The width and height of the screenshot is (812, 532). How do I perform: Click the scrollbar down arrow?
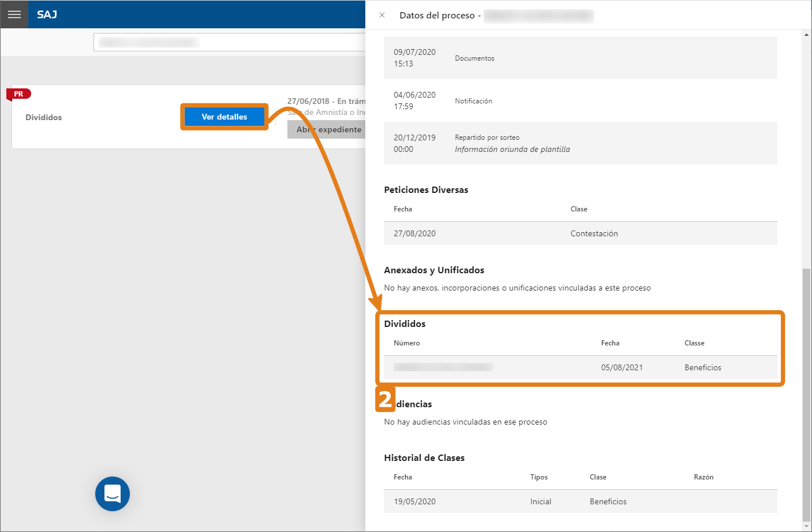point(806,526)
